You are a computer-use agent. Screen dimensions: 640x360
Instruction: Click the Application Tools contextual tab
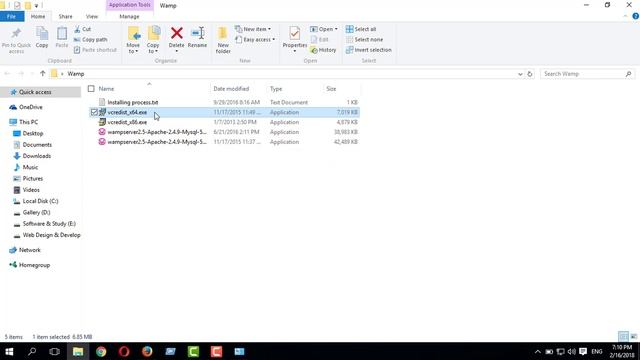tap(129, 5)
